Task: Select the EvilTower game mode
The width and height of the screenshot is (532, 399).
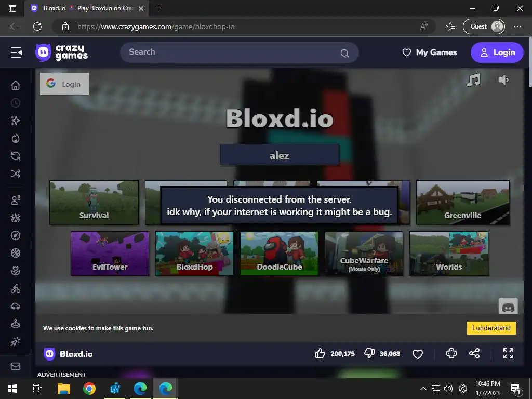Action: [110, 254]
